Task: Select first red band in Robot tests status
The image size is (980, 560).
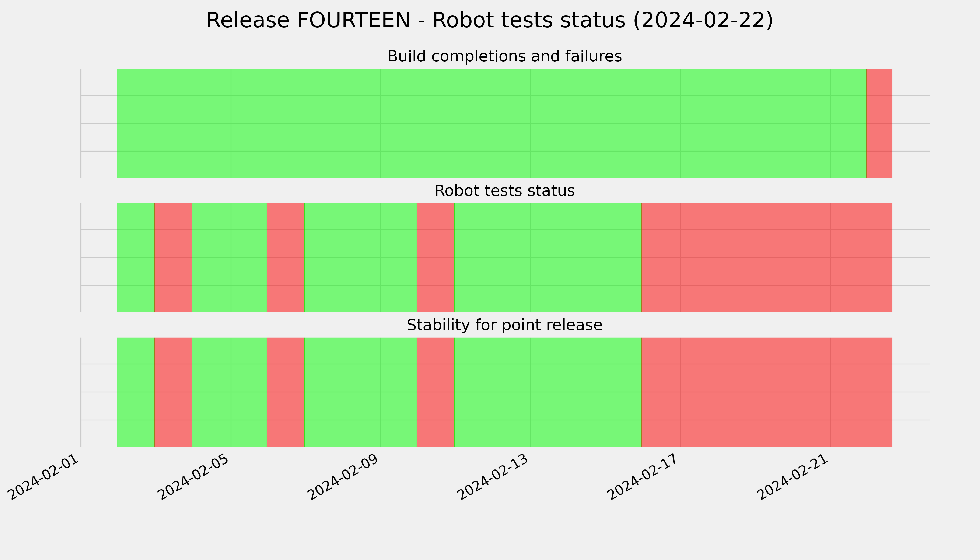Action: click(x=173, y=258)
